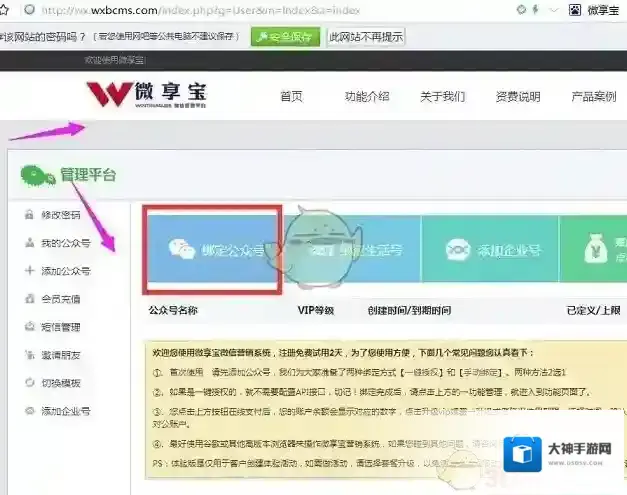Viewport: 627px width, 495px height.
Task: Click the 管理平台 mascot icon
Action: click(38, 176)
